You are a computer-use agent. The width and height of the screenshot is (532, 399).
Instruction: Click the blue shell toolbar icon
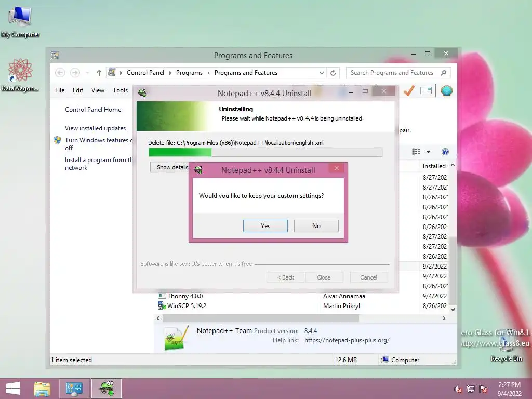tap(446, 90)
